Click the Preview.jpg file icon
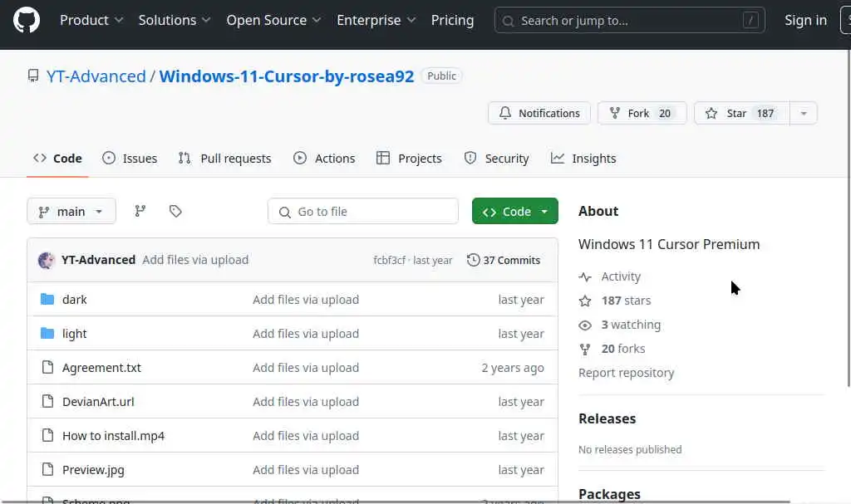The width and height of the screenshot is (851, 504). pyautogui.click(x=47, y=469)
